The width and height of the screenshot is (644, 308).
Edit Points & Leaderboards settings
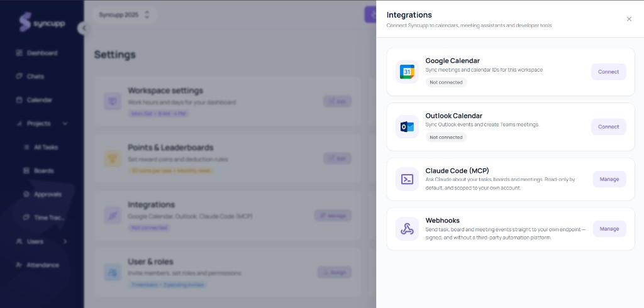pos(337,158)
